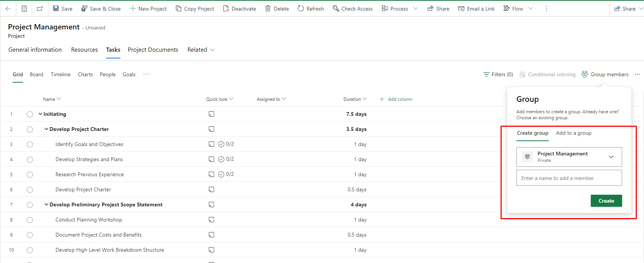Expand the Process dropdown chevron
The image size is (644, 263).
[x=416, y=8]
